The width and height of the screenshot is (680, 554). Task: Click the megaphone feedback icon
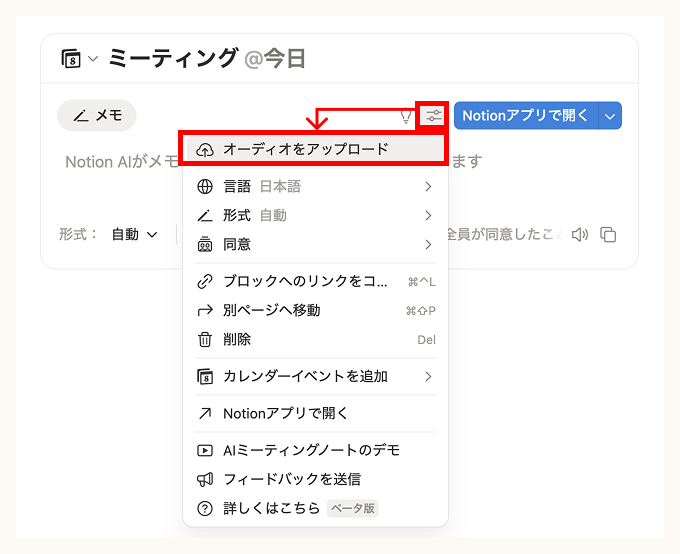click(205, 479)
